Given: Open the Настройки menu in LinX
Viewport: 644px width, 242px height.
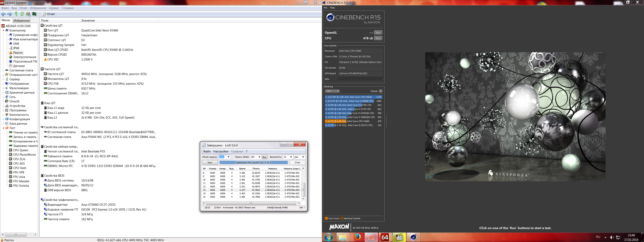Looking at the screenshot, I should (221, 151).
